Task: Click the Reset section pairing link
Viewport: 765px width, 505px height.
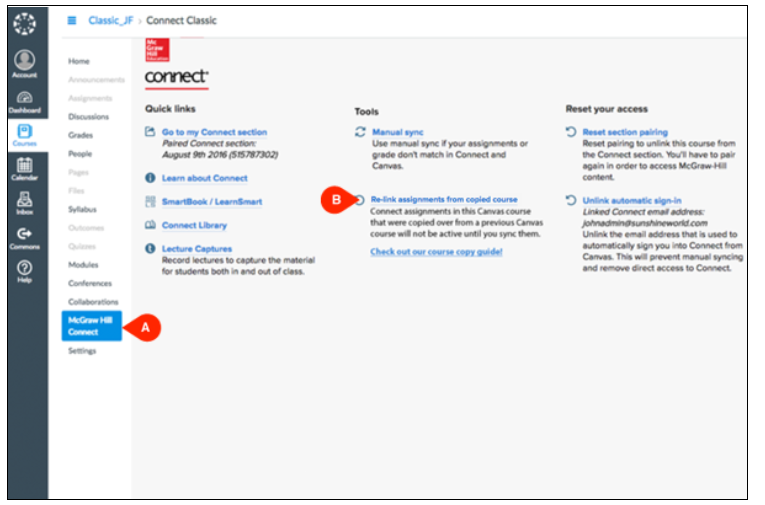Action: pyautogui.click(x=624, y=132)
